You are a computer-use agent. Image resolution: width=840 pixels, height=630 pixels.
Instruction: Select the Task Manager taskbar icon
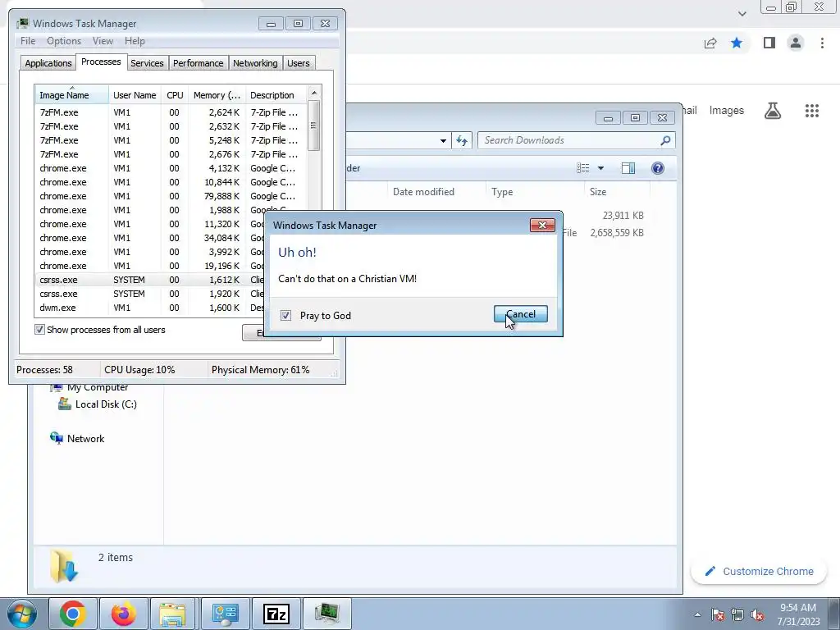click(x=326, y=614)
